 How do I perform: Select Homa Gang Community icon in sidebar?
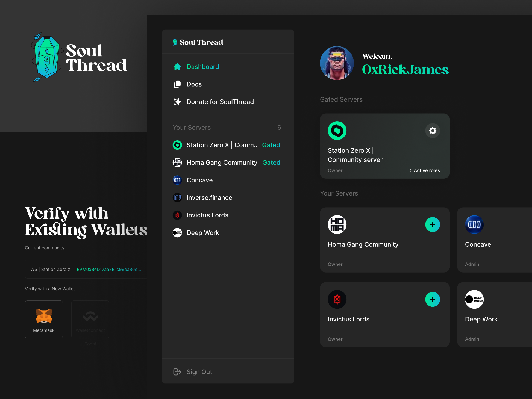pyautogui.click(x=177, y=162)
